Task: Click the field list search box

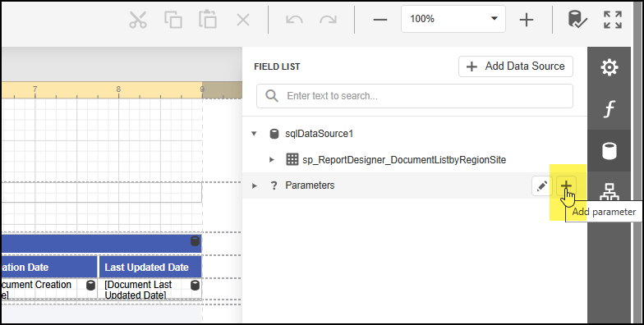Action: tap(414, 96)
